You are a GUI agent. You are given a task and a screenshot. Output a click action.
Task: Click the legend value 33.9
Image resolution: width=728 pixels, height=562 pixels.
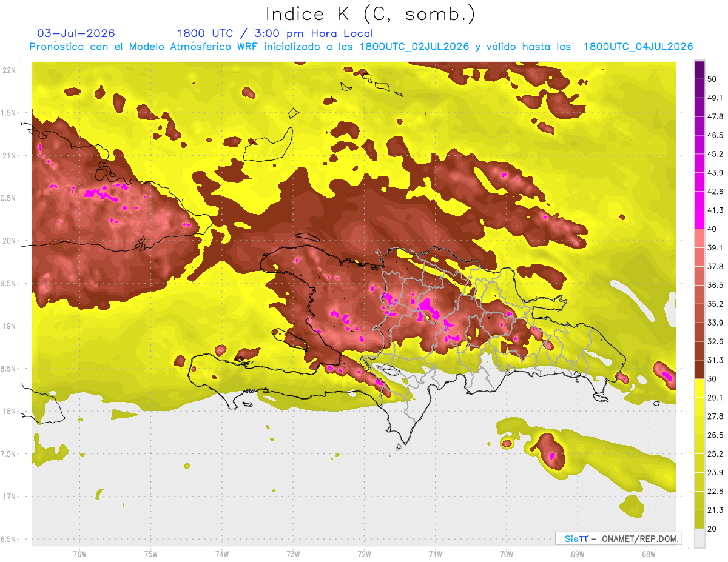[x=715, y=323]
